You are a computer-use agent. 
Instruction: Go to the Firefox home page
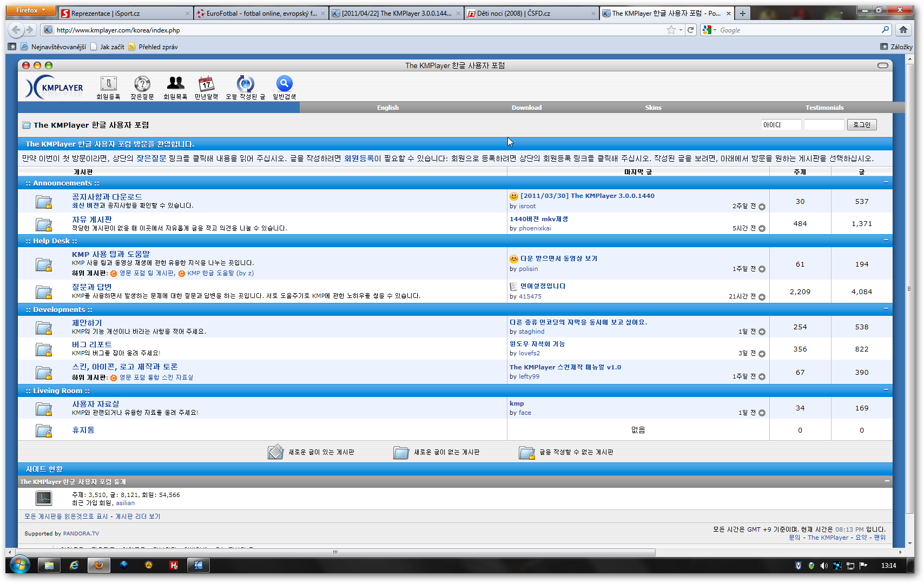[x=903, y=30]
